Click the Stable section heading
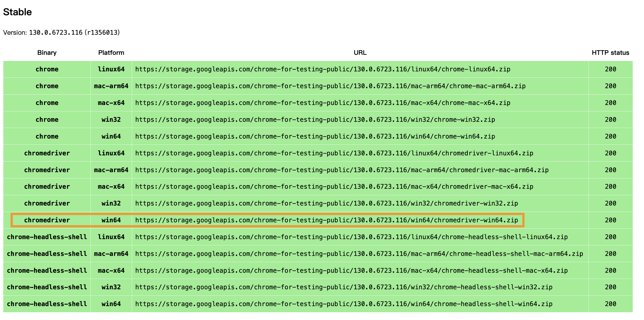The image size is (644, 320). coord(17,12)
